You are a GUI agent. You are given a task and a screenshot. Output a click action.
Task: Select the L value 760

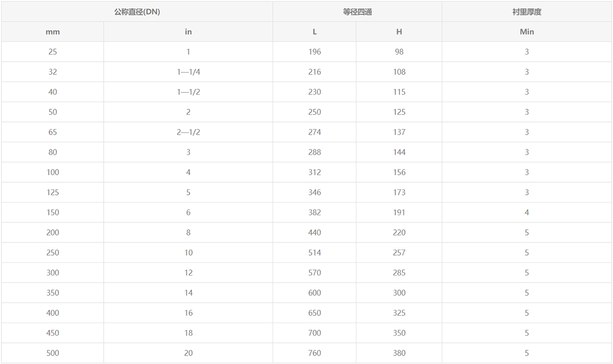315,353
